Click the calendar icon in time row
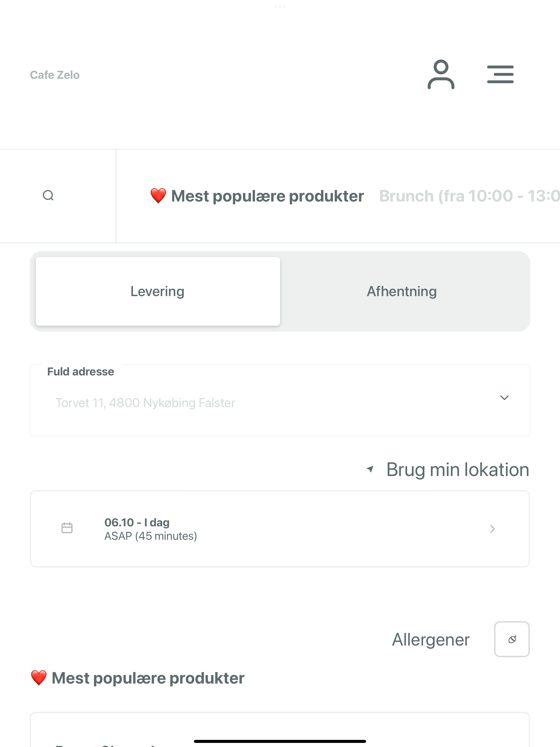Screen dimensions: 560x747 67,528
